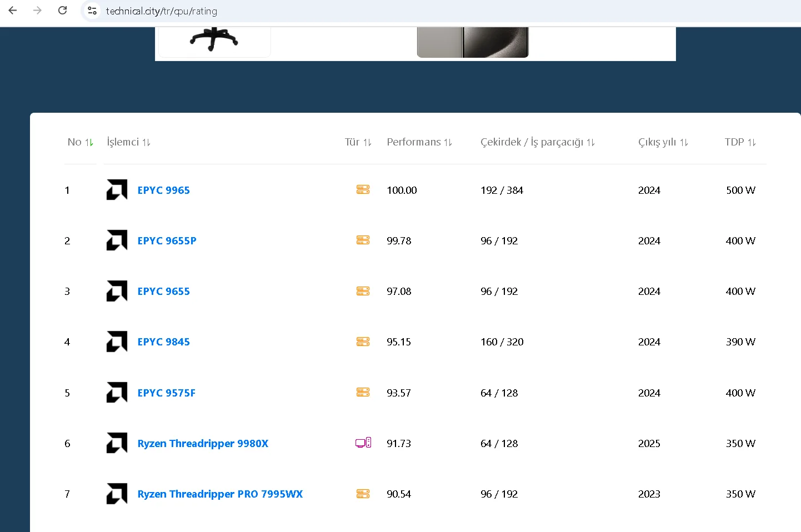This screenshot has height=532, width=801.
Task: Click server type icon in EPYC 9845 row
Action: tap(363, 342)
